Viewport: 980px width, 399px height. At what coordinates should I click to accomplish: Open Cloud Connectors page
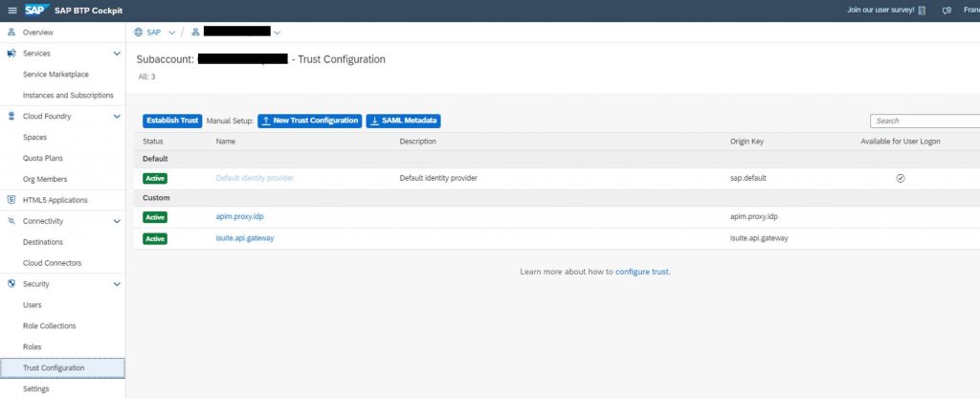coord(52,263)
